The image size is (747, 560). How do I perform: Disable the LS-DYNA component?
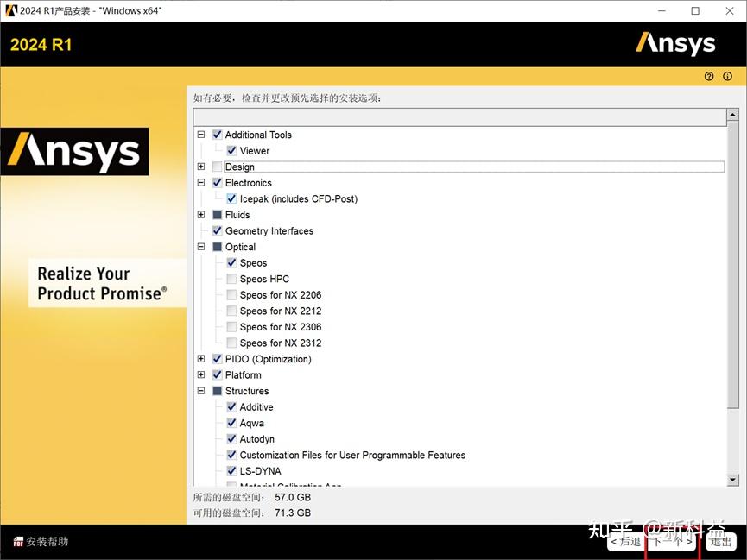[x=231, y=471]
